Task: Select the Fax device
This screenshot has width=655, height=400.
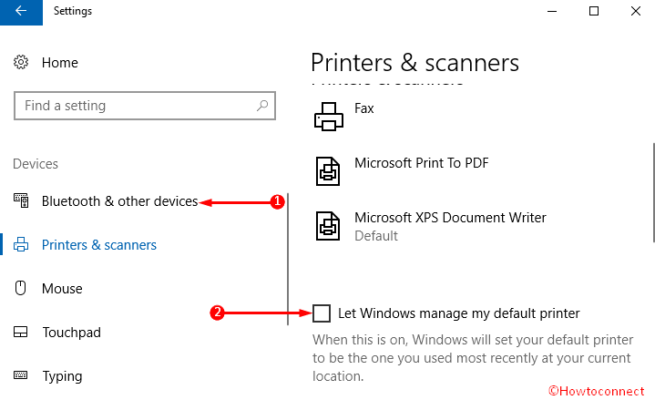Action: point(364,109)
